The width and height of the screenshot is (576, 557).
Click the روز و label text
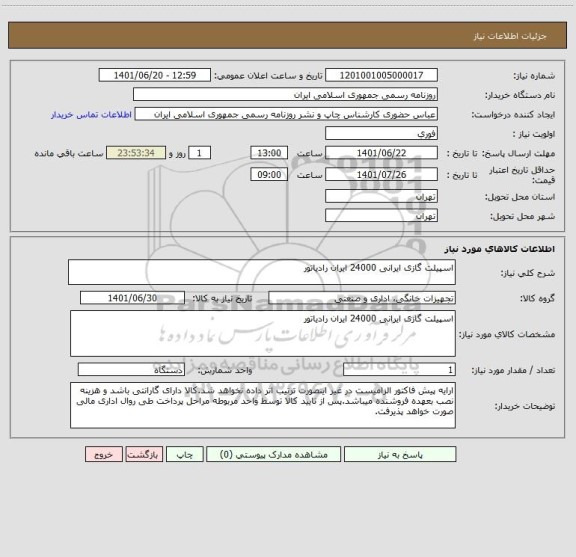tap(177, 153)
